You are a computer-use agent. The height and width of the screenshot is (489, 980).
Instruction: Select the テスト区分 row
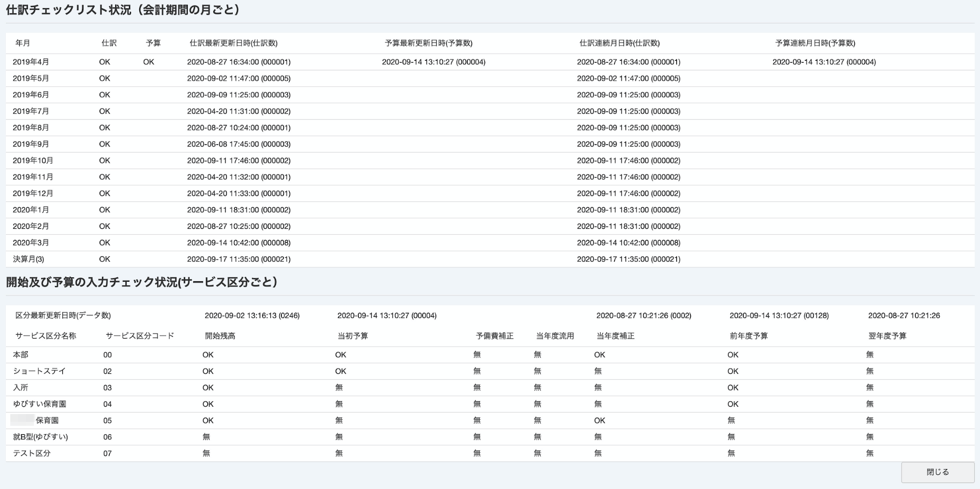pyautogui.click(x=490, y=453)
